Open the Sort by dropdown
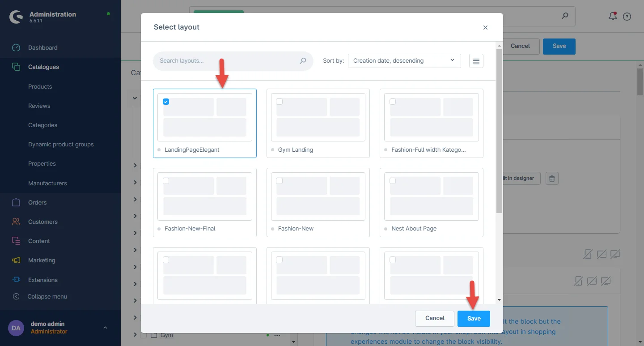Screen dimensions: 644x346 click(404, 61)
